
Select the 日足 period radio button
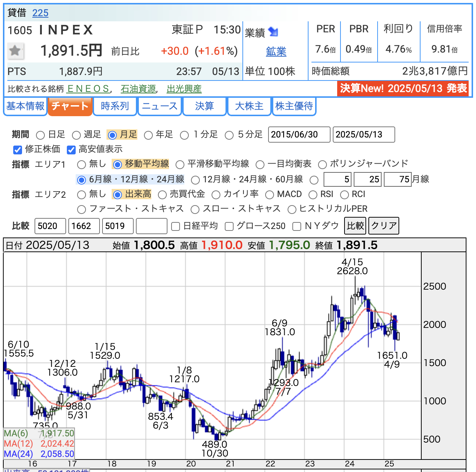coord(40,135)
